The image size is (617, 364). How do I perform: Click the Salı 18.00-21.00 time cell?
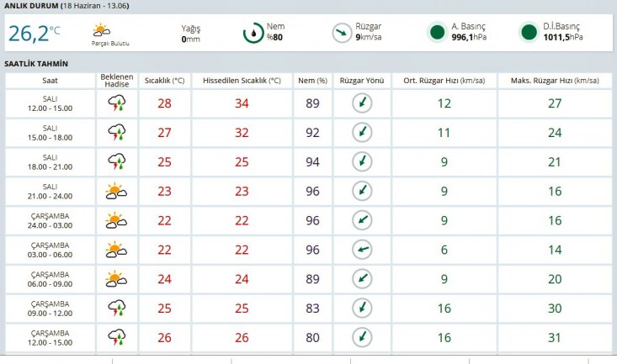pyautogui.click(x=50, y=161)
